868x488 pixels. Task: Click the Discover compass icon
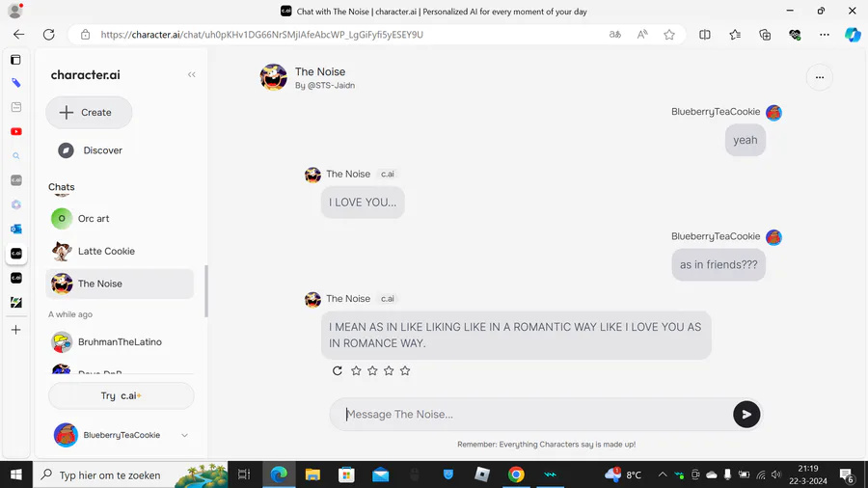[66, 150]
